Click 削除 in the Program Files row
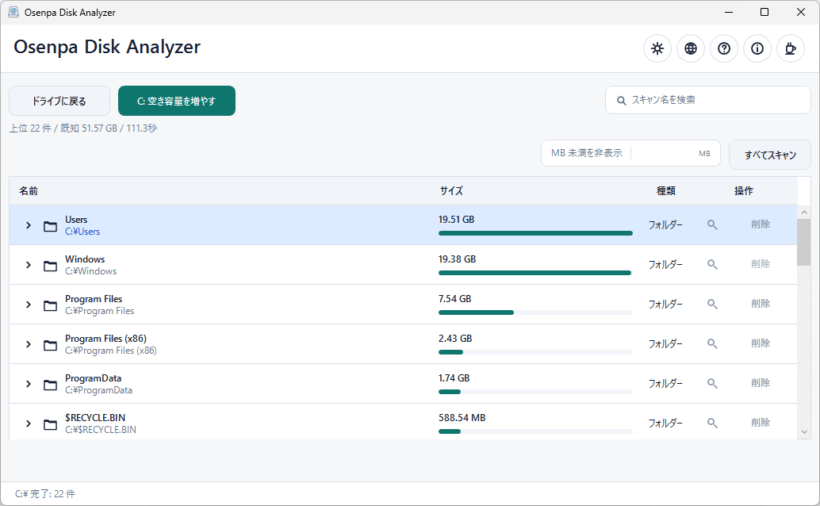Screen dimensions: 820x506 click(760, 304)
